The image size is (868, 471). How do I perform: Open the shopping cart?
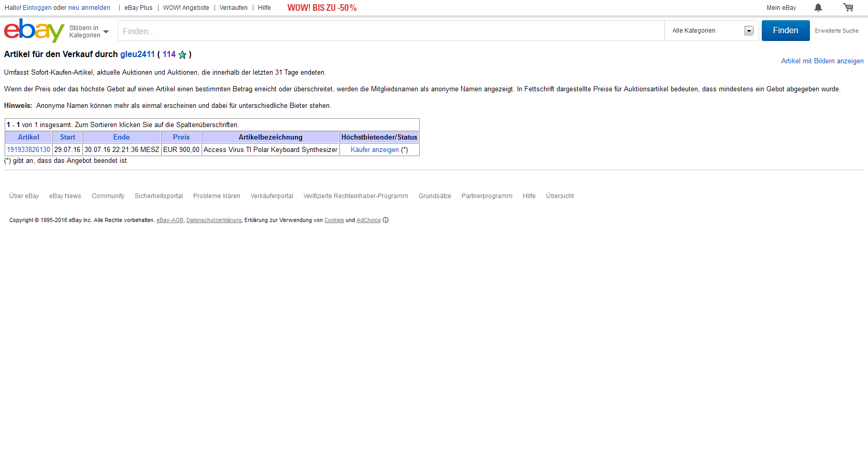tap(848, 8)
